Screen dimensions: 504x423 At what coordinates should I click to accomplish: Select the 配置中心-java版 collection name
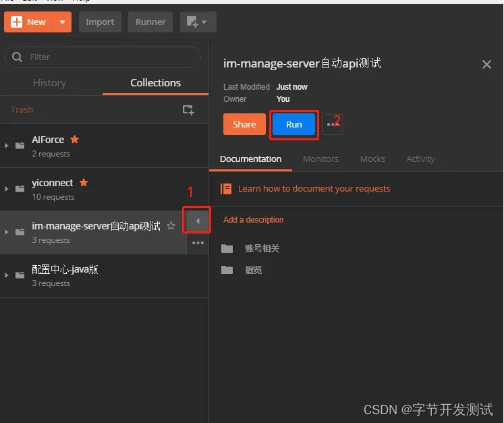[65, 269]
